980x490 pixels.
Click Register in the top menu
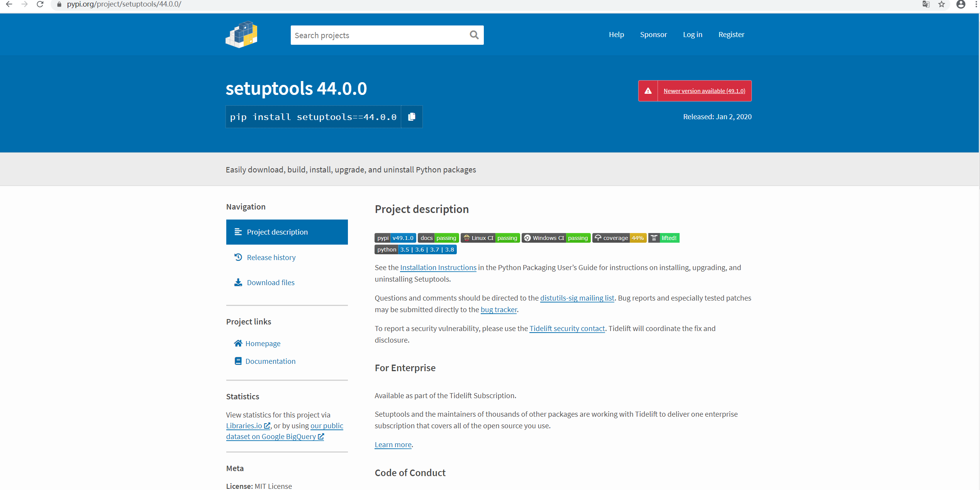[x=731, y=34]
